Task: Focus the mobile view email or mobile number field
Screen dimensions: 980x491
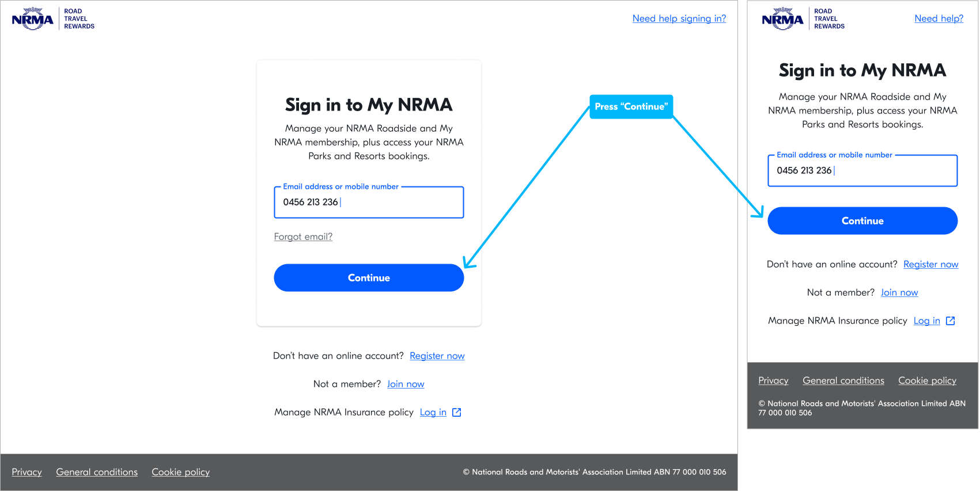Action: pyautogui.click(x=862, y=170)
